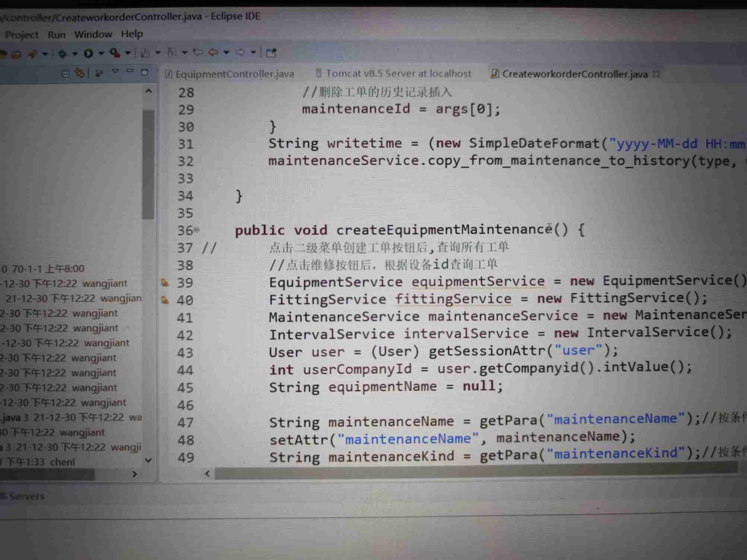Close the CreateworkorderController.java tab
Image resolution: width=747 pixels, height=560 pixels.
click(656, 74)
